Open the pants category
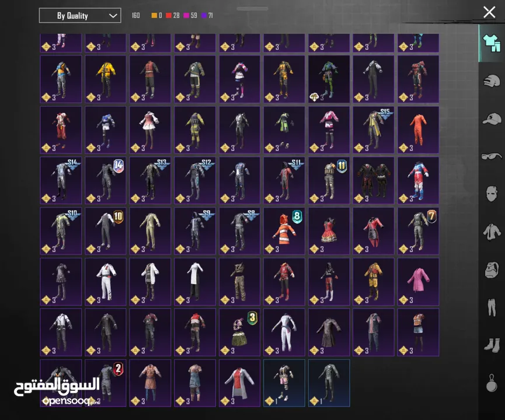 [x=492, y=307]
